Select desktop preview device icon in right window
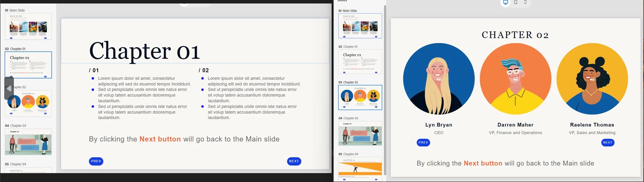Viewport: 644px width, 182px height. point(506,3)
